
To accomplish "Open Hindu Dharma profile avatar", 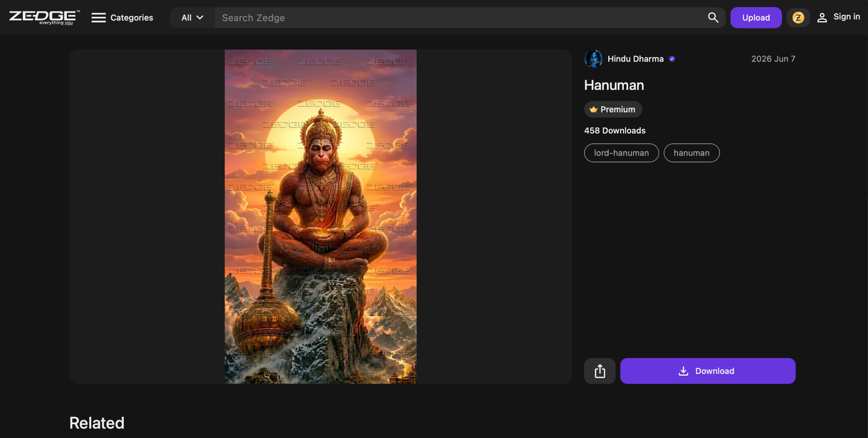I will pos(593,59).
